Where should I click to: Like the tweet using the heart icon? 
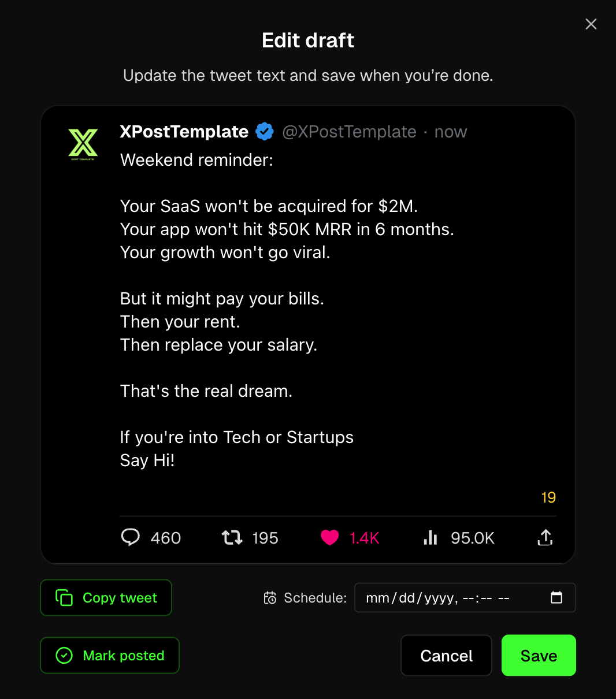click(330, 537)
